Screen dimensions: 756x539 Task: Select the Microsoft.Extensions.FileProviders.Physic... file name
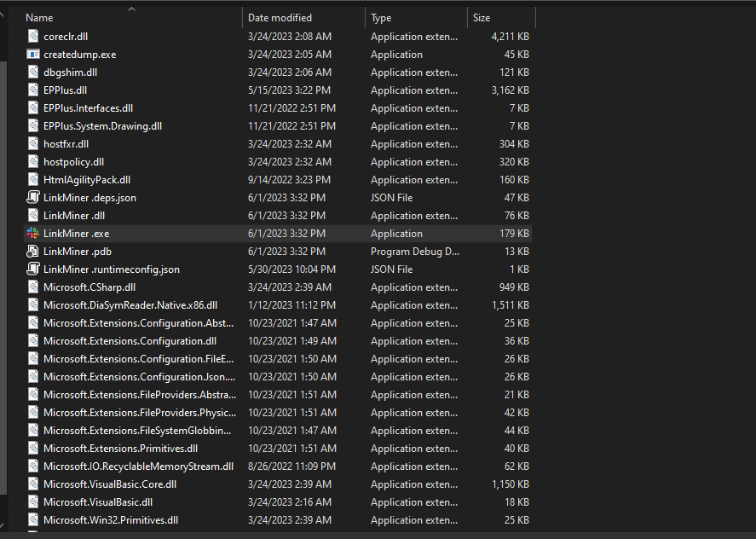tap(140, 412)
